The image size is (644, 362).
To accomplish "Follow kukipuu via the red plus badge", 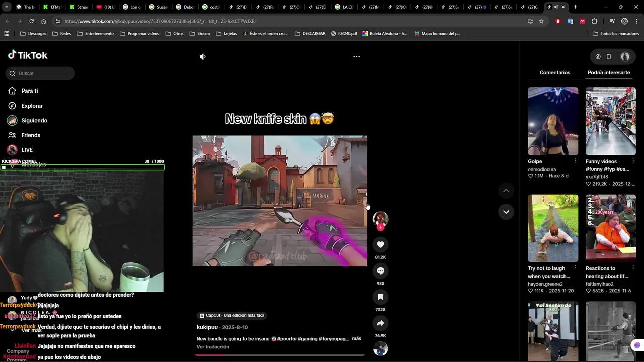I will point(380,227).
